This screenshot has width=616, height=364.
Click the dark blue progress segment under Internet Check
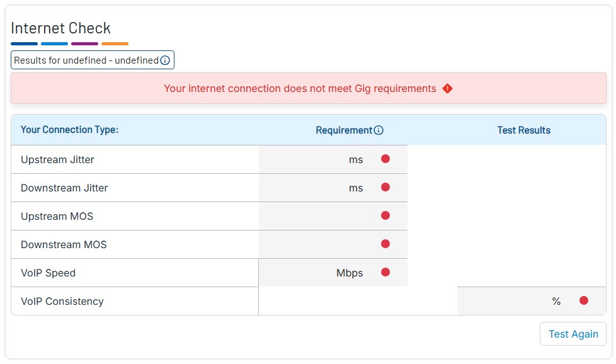(x=24, y=43)
